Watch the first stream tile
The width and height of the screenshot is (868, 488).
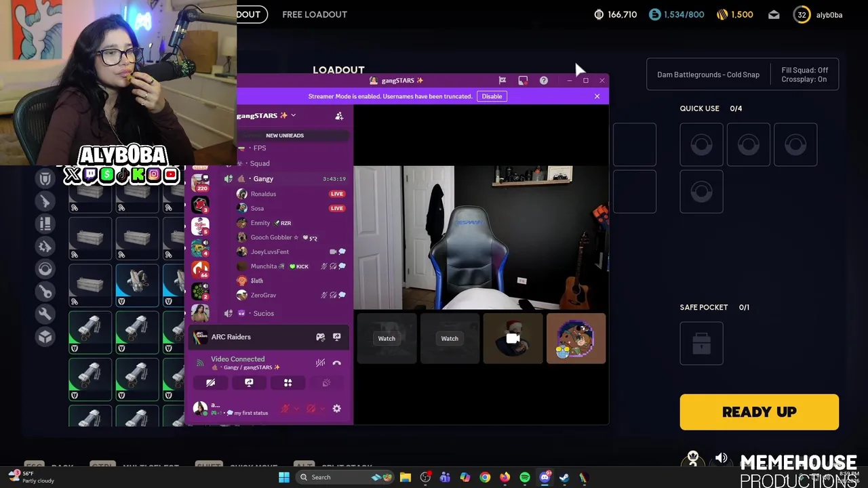(387, 338)
